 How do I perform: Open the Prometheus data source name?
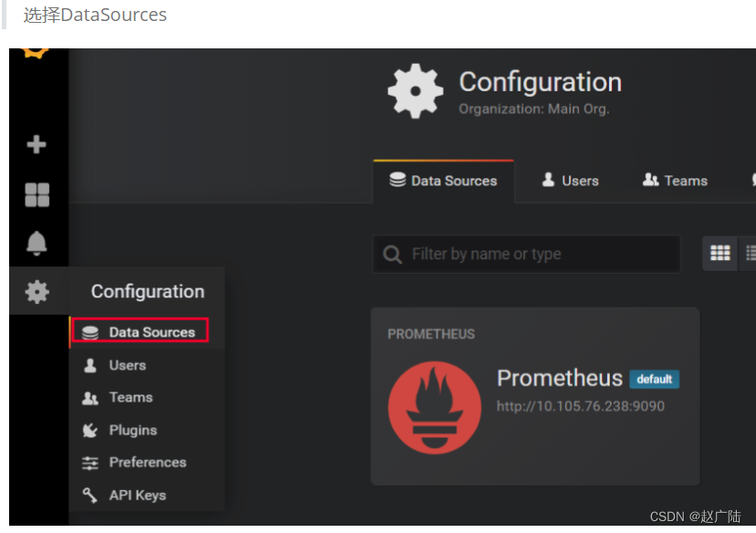click(560, 378)
